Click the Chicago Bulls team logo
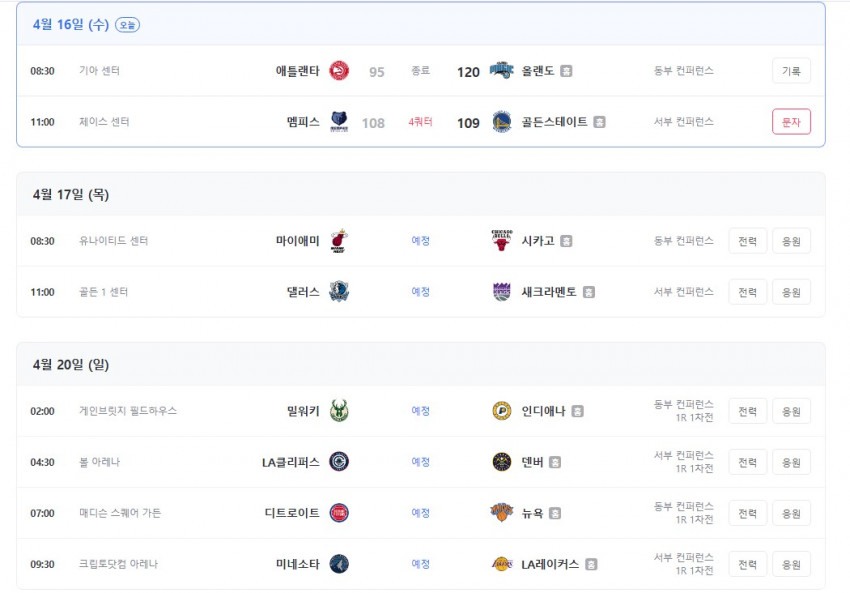Viewport: 850px width, 593px height. 501,241
